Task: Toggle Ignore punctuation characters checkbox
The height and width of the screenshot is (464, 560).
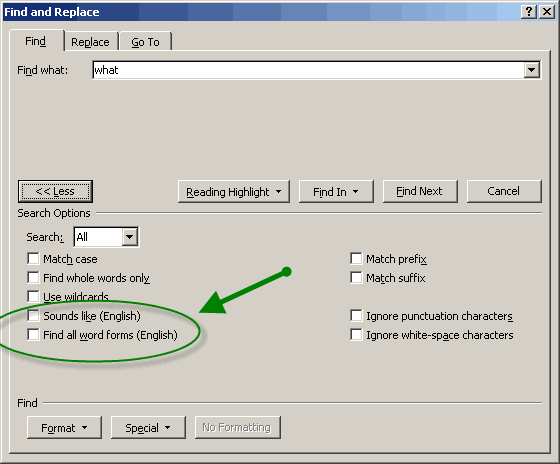Action: 356,316
